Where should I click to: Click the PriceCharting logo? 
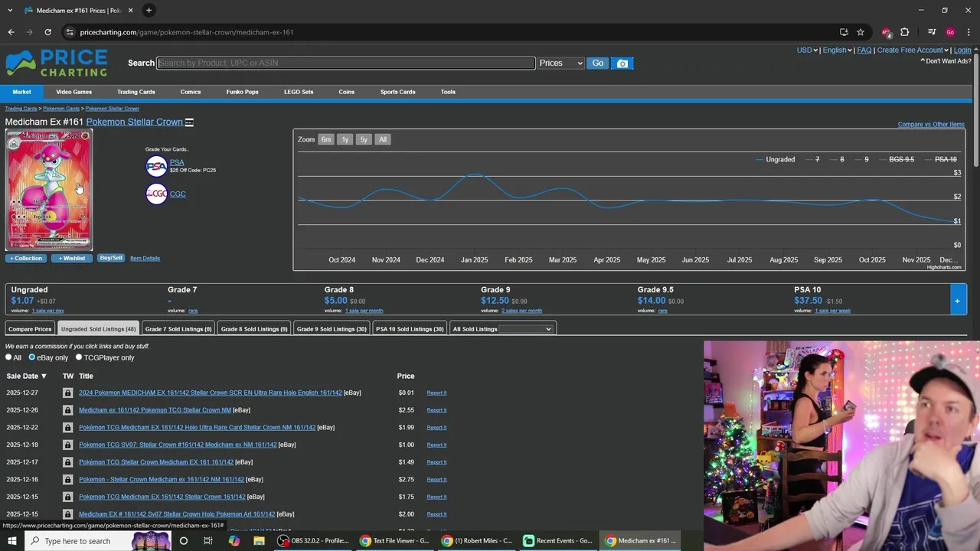[x=57, y=64]
